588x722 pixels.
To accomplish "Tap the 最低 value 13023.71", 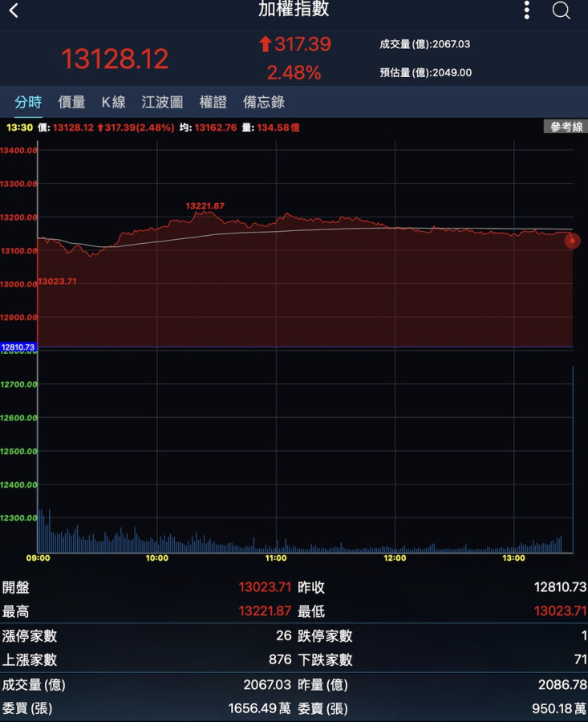I will tap(561, 611).
